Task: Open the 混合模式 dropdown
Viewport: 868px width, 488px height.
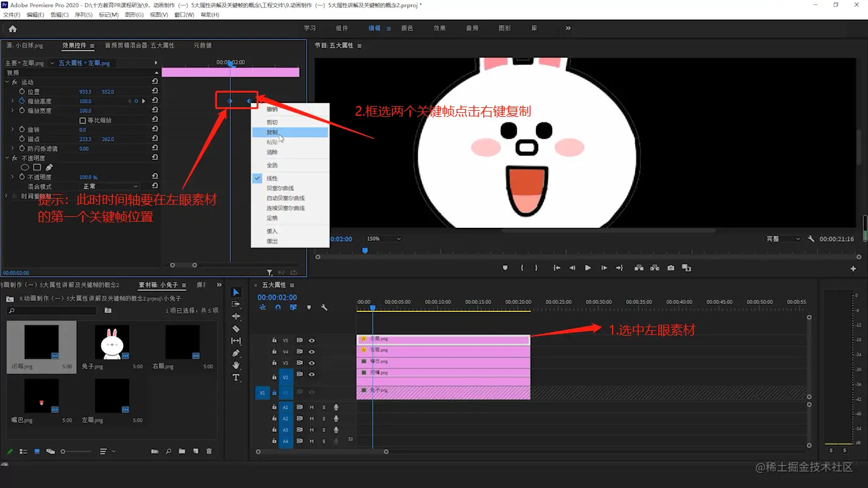Action: (110, 186)
